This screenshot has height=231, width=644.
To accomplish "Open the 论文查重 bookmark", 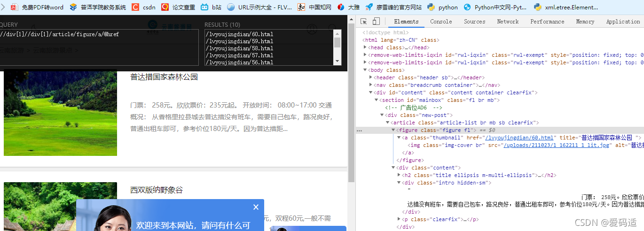I will click(178, 7).
